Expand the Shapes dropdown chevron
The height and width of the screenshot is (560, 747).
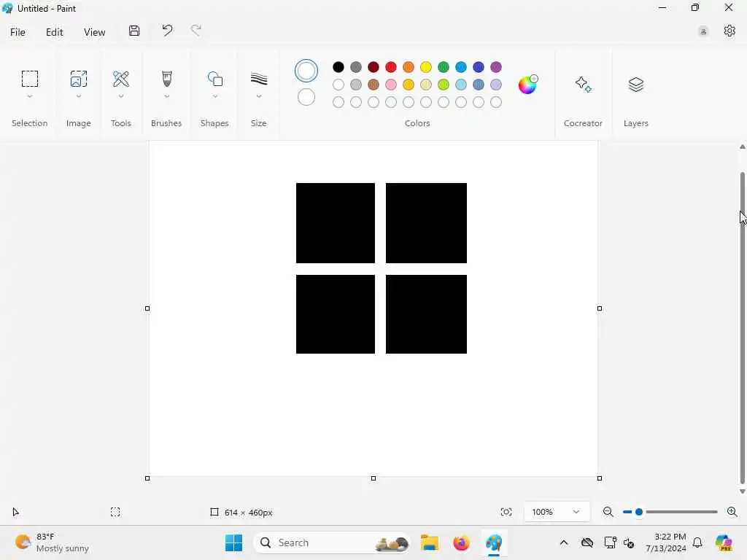tap(215, 96)
